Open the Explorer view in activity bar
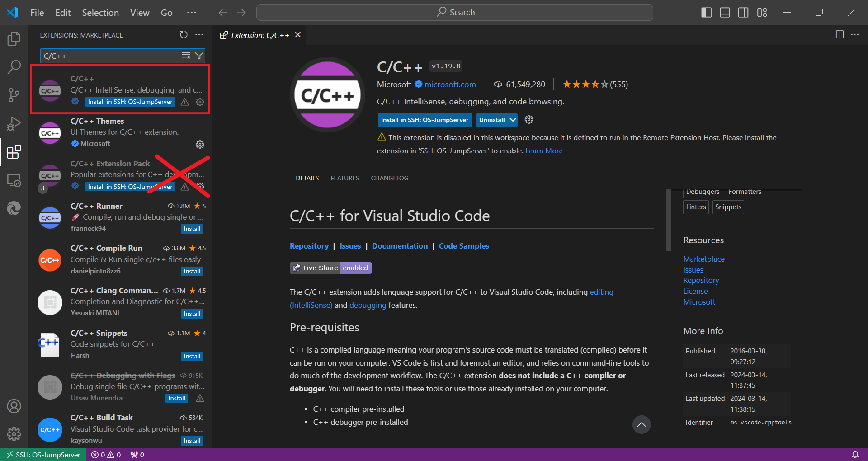This screenshot has height=461, width=868. tap(14, 39)
